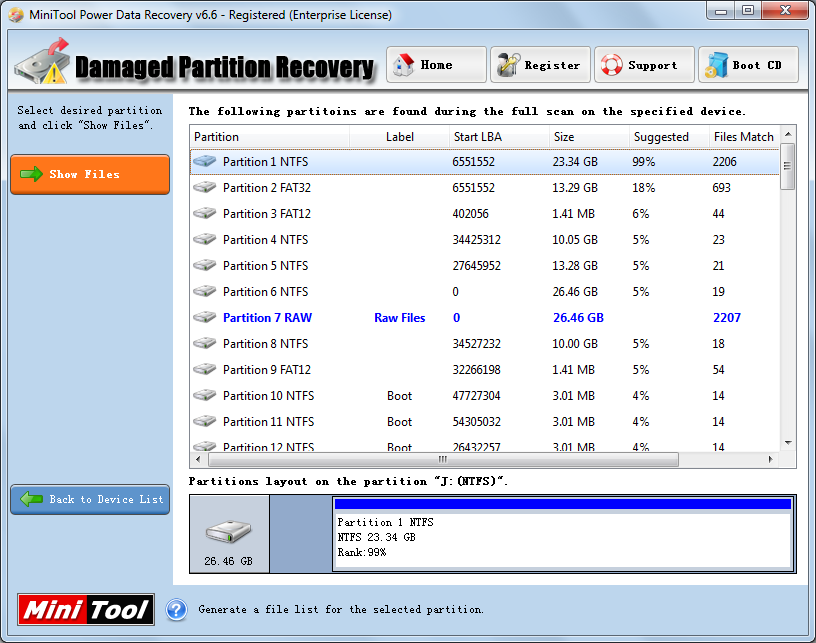This screenshot has width=816, height=643.
Task: Sort by the Start LBA column header
Action: point(499,137)
